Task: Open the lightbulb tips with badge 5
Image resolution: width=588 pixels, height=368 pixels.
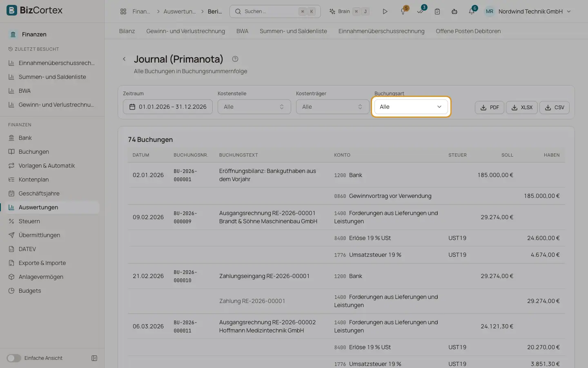Action: [x=403, y=11]
